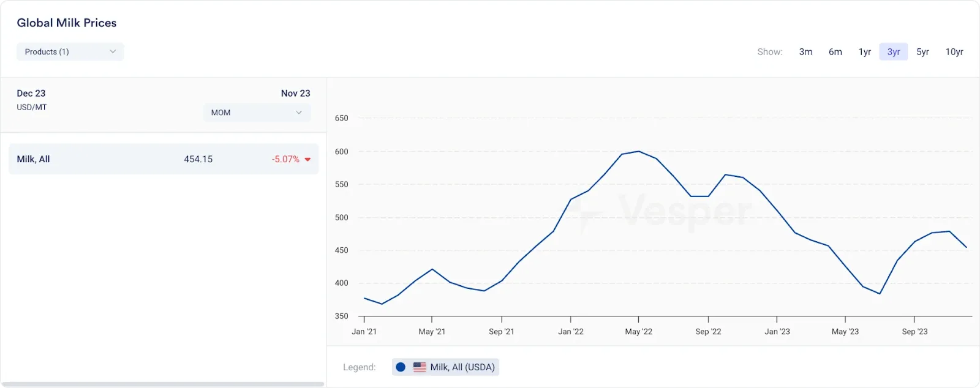Click the blue legend color dot

pos(401,367)
